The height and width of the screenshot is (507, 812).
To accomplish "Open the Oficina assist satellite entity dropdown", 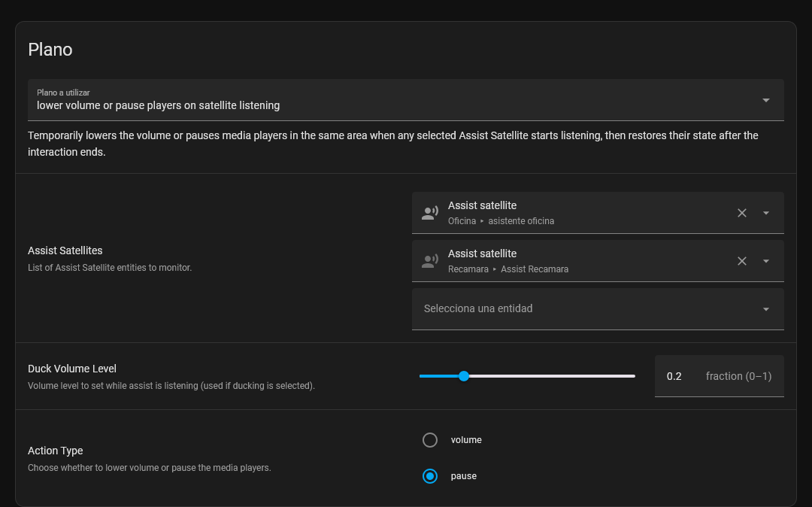I will click(x=766, y=213).
